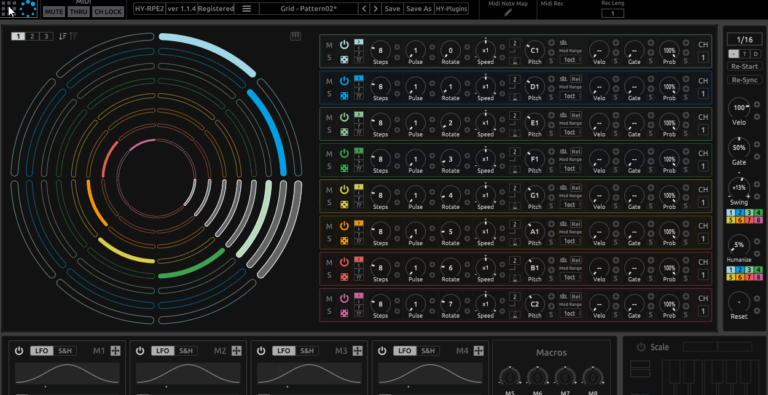Click the Rec Leng value field

pos(612,13)
